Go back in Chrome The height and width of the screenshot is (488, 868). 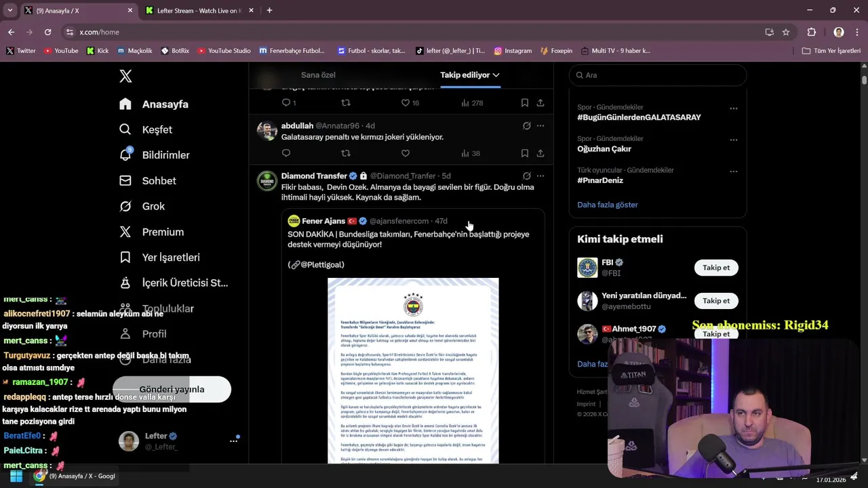pyautogui.click(x=11, y=32)
